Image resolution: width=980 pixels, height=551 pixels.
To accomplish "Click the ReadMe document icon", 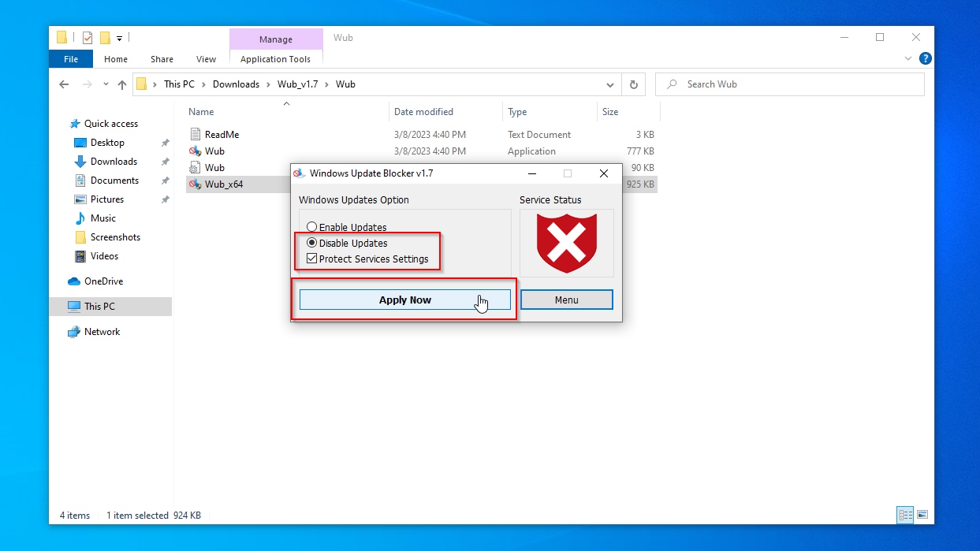I will click(196, 135).
